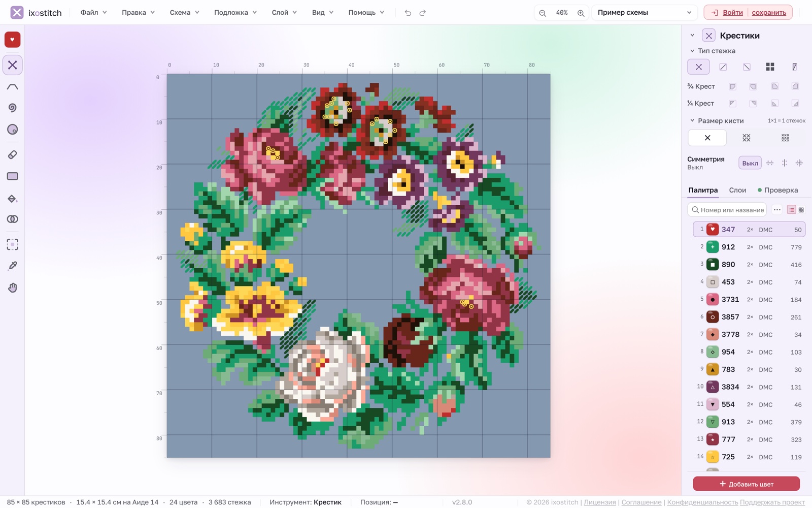
Task: Select the four-square petite stitch type
Action: [x=770, y=67]
